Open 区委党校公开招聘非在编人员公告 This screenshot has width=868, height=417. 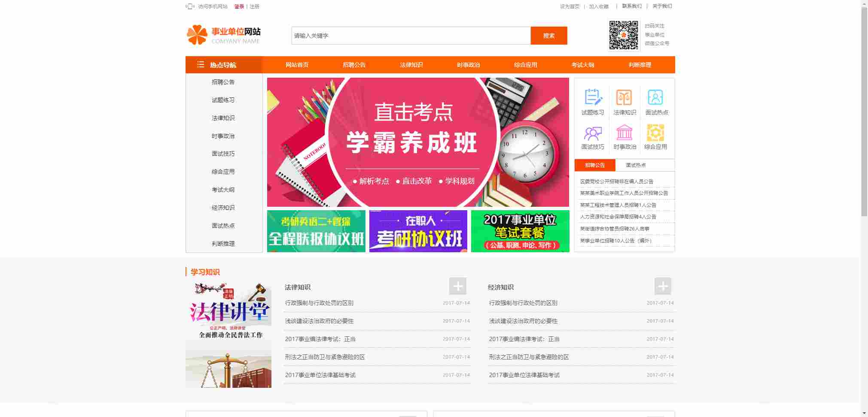[617, 181]
